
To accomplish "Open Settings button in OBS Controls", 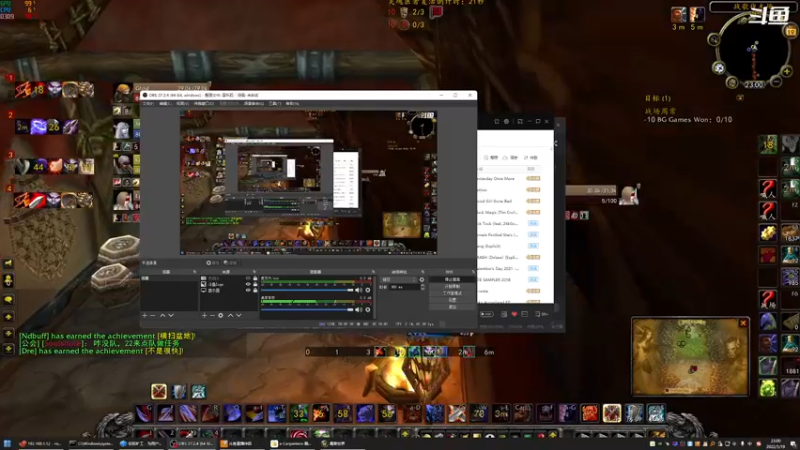I will pos(453,300).
